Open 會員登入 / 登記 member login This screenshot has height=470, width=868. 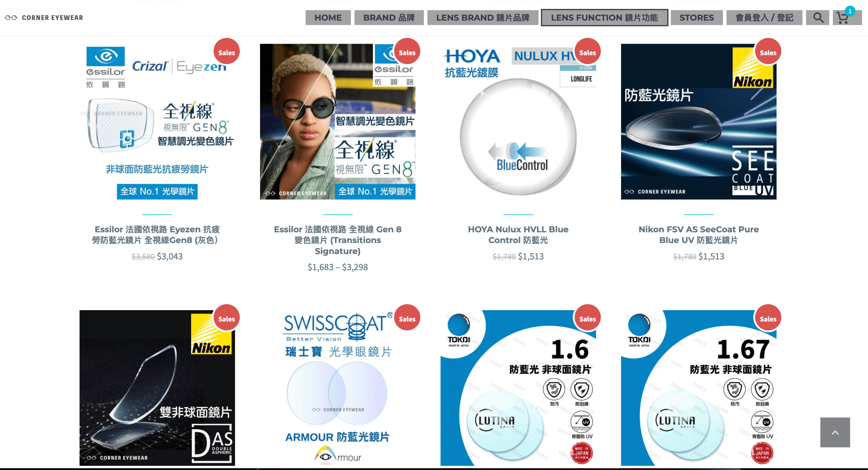pos(764,18)
